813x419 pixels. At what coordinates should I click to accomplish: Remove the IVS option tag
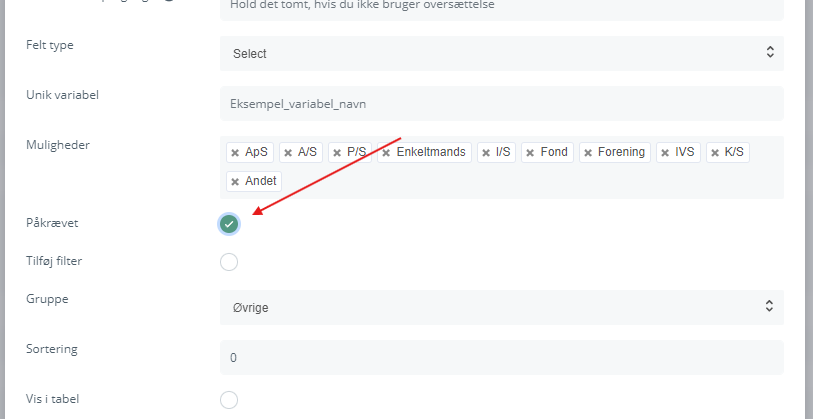tap(665, 153)
